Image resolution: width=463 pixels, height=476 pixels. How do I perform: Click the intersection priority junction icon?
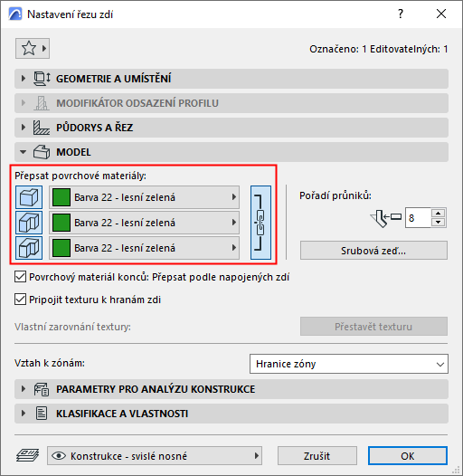[386, 218]
